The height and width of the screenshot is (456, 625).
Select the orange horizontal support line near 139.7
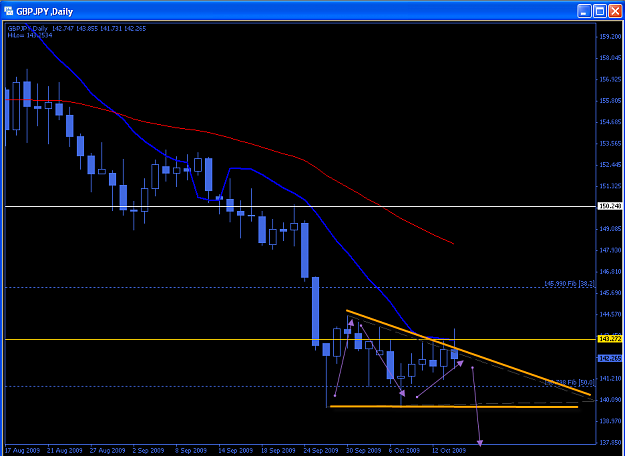point(454,407)
